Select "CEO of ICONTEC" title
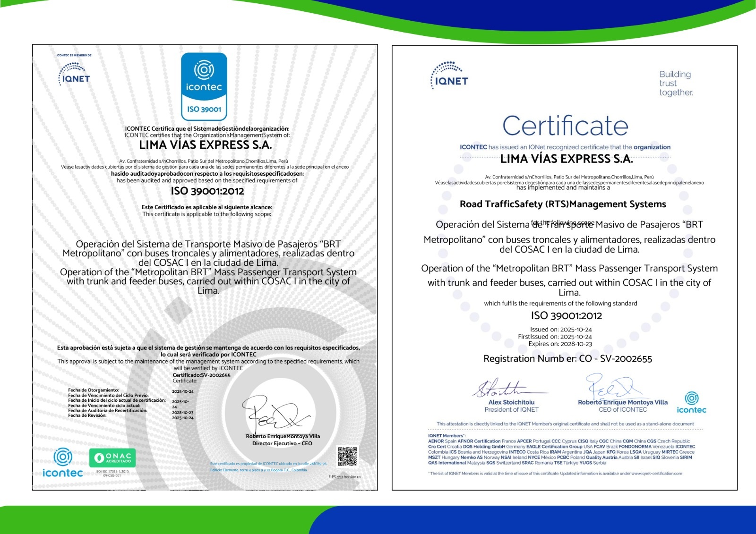The width and height of the screenshot is (756, 534). [x=623, y=410]
